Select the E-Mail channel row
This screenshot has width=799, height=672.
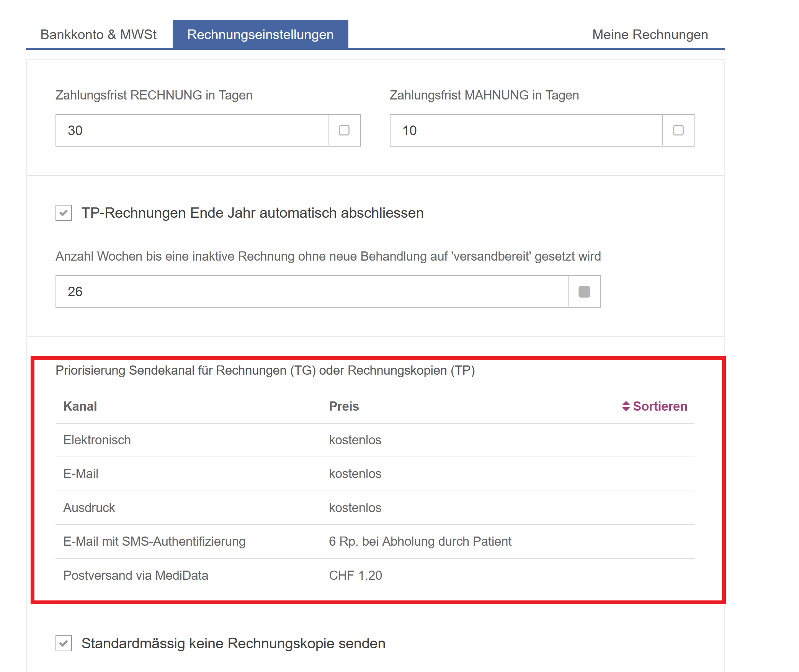pyautogui.click(x=375, y=474)
